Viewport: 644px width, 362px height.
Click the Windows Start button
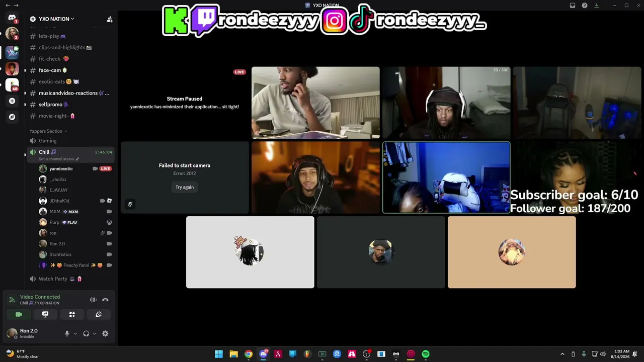pyautogui.click(x=219, y=354)
